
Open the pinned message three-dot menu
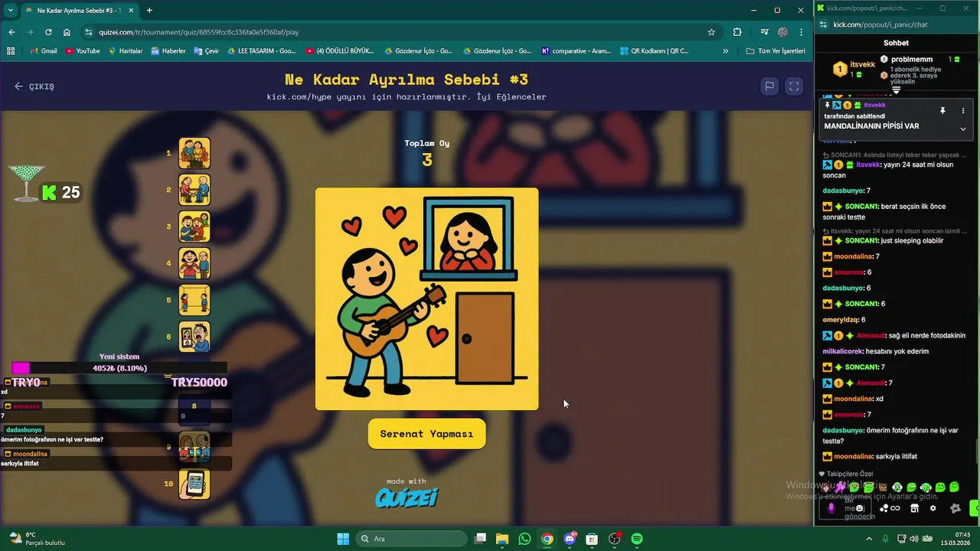pos(963,111)
